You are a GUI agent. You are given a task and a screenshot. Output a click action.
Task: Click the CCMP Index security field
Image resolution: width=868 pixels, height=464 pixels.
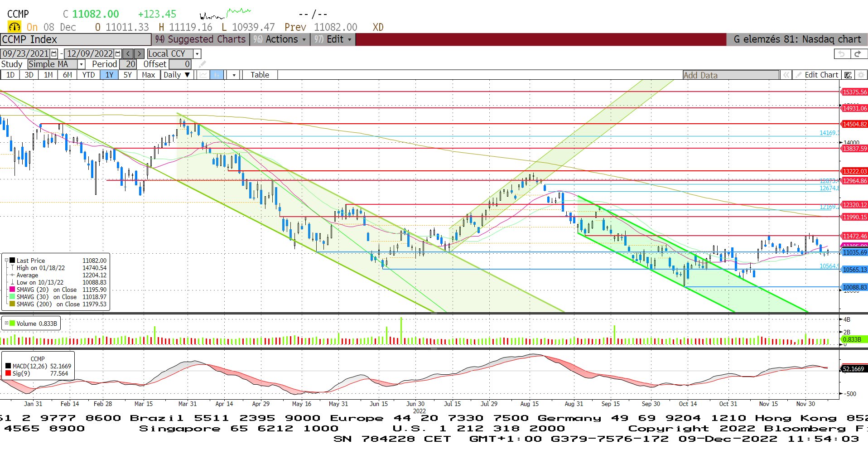76,39
